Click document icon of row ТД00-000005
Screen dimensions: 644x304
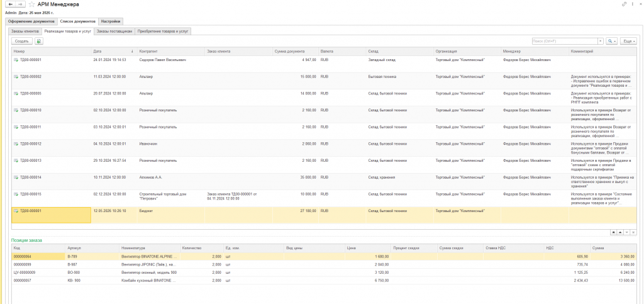[x=16, y=94]
